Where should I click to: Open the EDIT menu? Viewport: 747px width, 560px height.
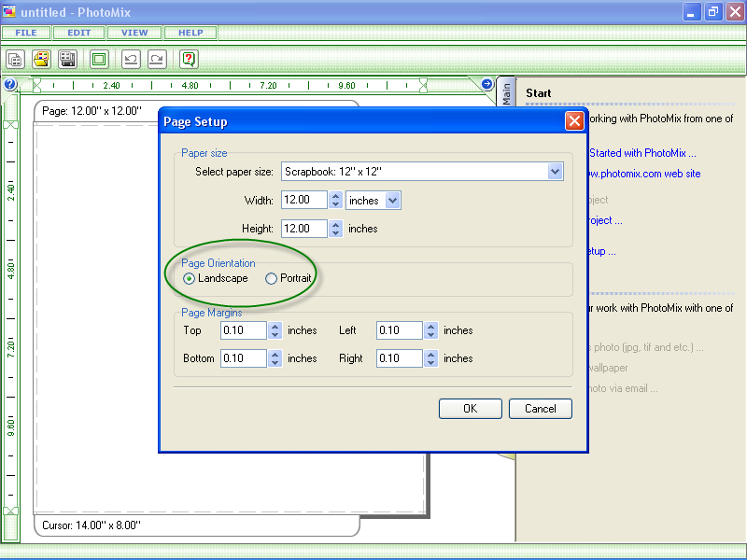pyautogui.click(x=79, y=33)
